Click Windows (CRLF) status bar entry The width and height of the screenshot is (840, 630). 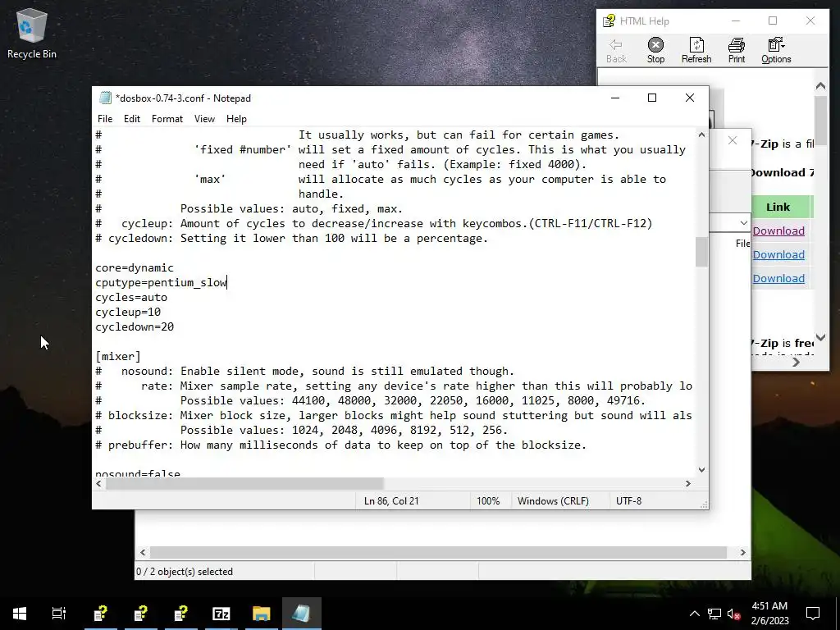(553, 501)
